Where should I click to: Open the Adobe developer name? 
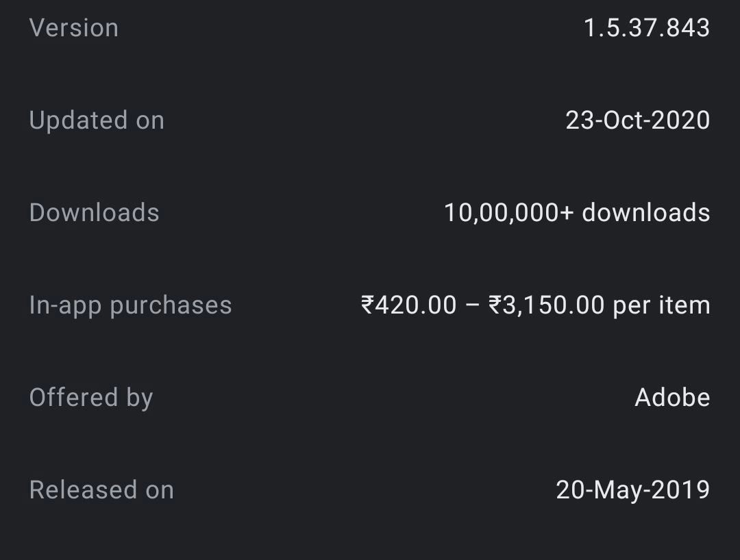click(672, 398)
